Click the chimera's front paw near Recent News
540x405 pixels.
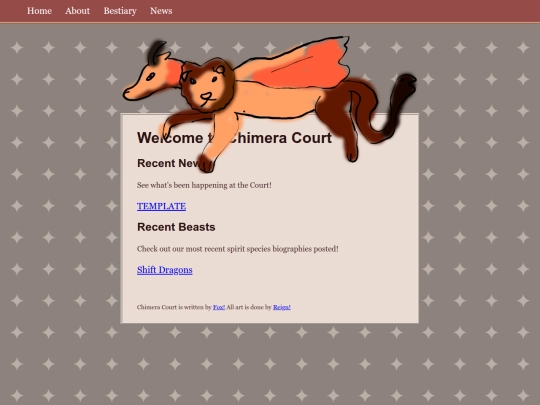(206, 164)
